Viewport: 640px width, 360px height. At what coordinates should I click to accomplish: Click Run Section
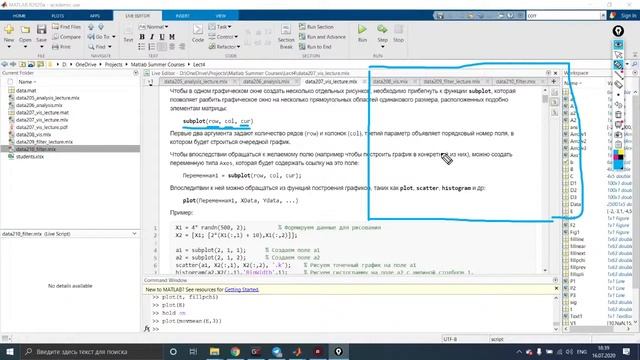coord(316,27)
